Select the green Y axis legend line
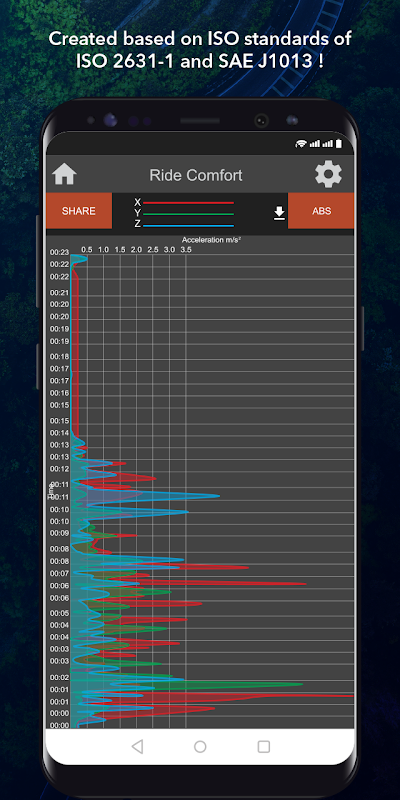 [x=188, y=214]
